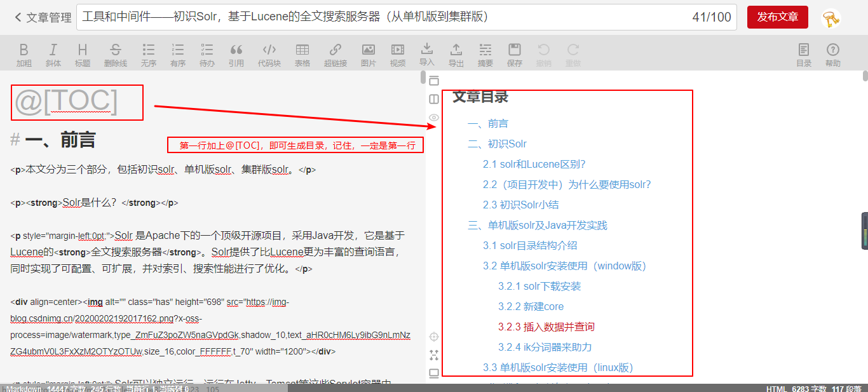This screenshot has width=868, height=392.
Task: Save the article (保存)
Action: [x=515, y=55]
